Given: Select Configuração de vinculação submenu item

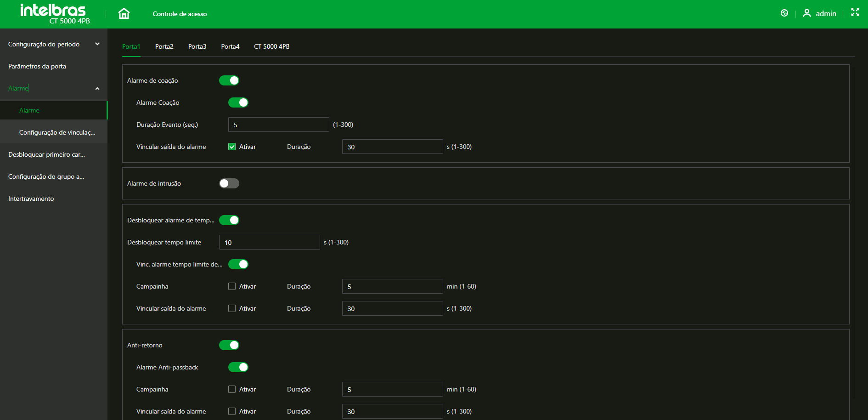Looking at the screenshot, I should pos(57,132).
